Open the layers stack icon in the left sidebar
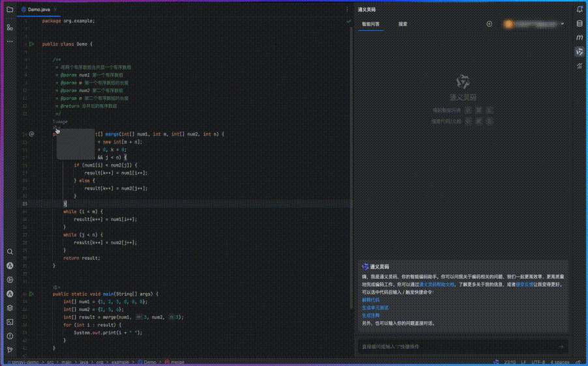 pos(10,308)
